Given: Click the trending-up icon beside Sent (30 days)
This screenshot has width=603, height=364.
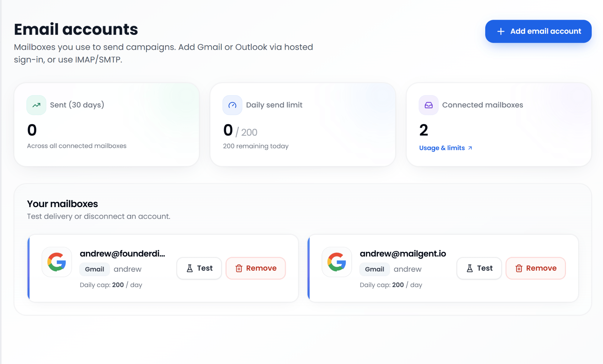Looking at the screenshot, I should 36,105.
